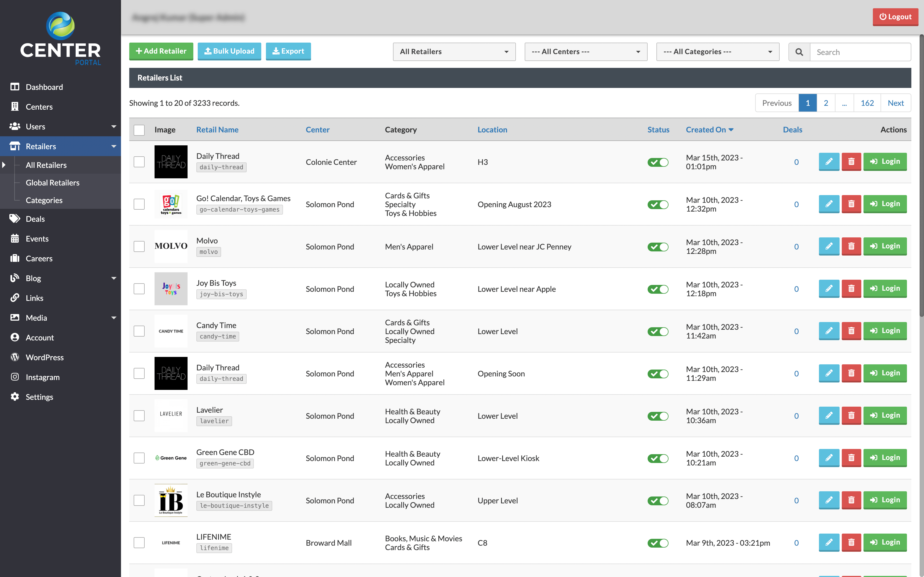
Task: Edit the Molvo retailer with the pencil icon
Action: 829,246
